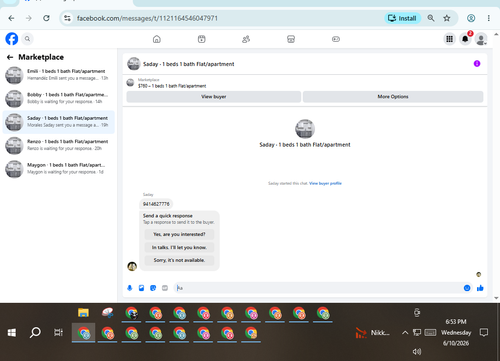Attach a file with the photo icon

pyautogui.click(x=141, y=288)
